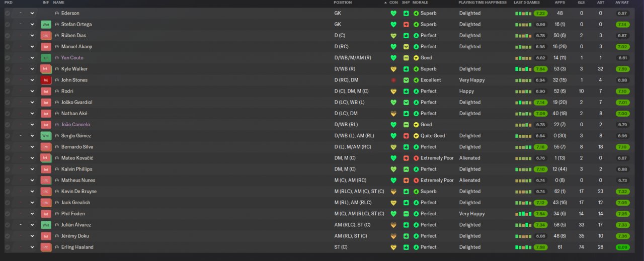Click John Stones' red injury condition icon
Image resolution: width=644 pixels, height=261 pixels.
[x=393, y=80]
